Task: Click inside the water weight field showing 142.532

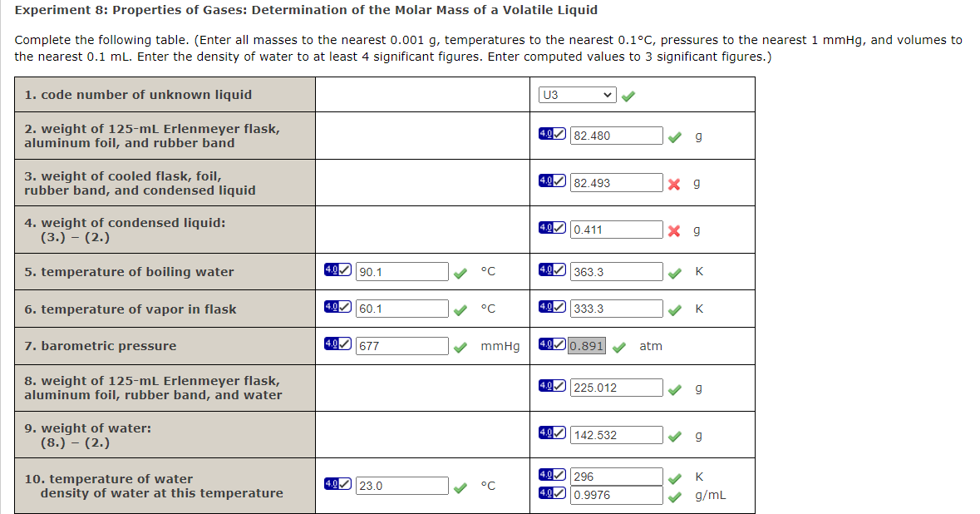Action: click(x=615, y=433)
